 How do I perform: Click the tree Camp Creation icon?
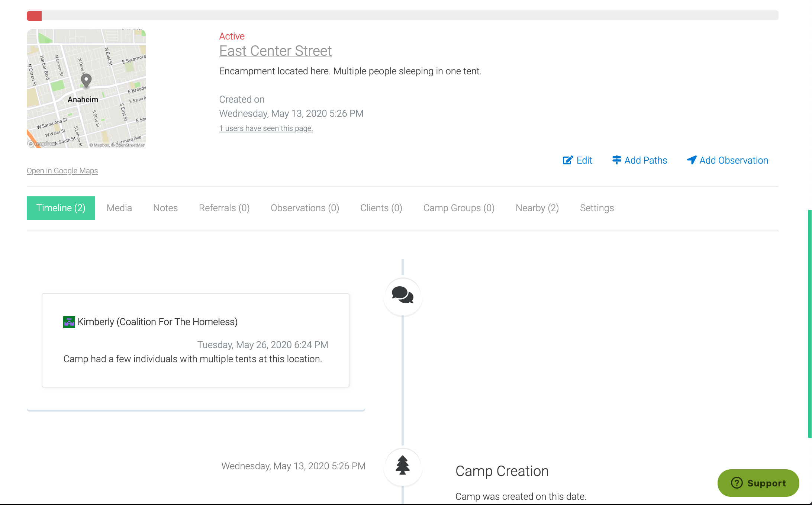click(x=403, y=466)
